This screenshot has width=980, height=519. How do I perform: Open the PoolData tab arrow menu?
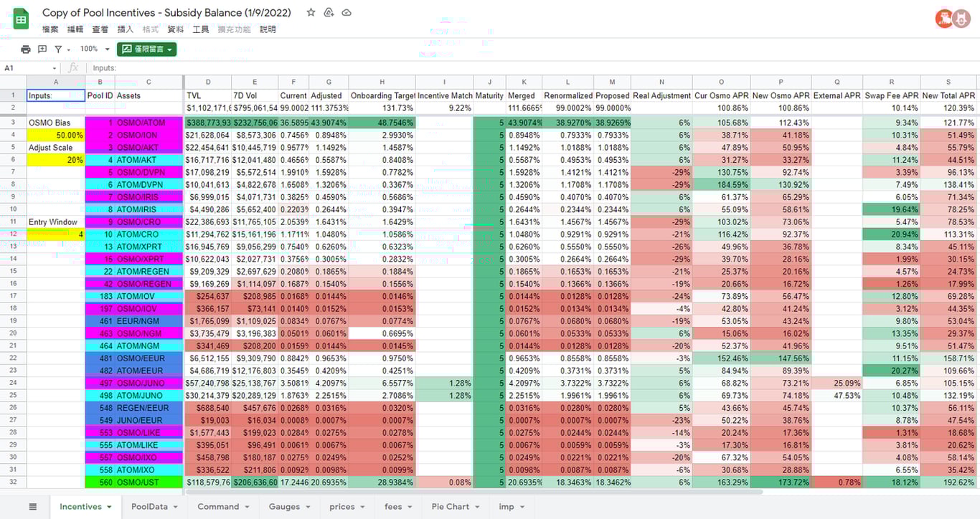tap(175, 507)
